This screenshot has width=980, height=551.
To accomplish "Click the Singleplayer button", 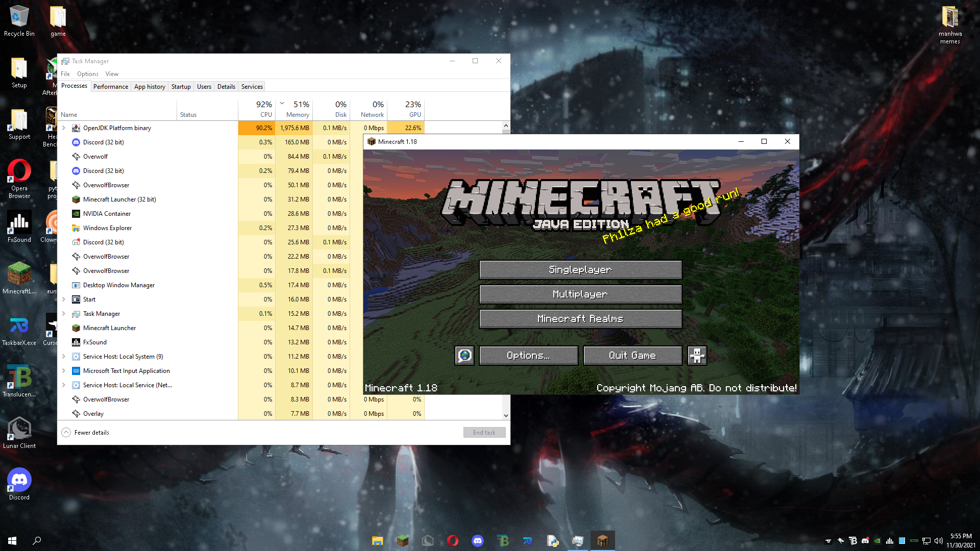I will [580, 270].
